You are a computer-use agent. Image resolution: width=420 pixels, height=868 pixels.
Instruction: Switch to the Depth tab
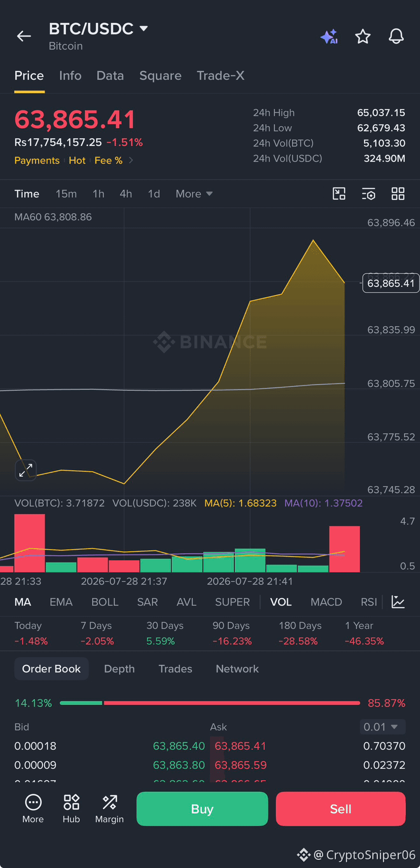(119, 669)
